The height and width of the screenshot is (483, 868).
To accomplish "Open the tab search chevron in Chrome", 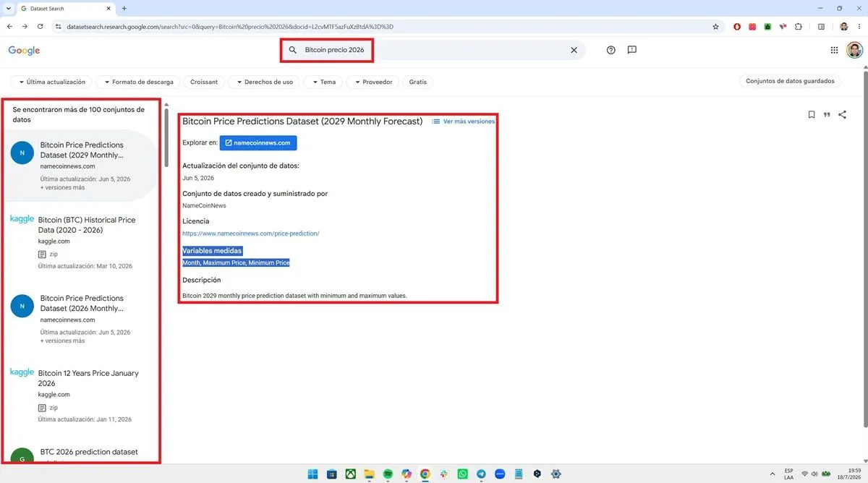I will [7, 8].
